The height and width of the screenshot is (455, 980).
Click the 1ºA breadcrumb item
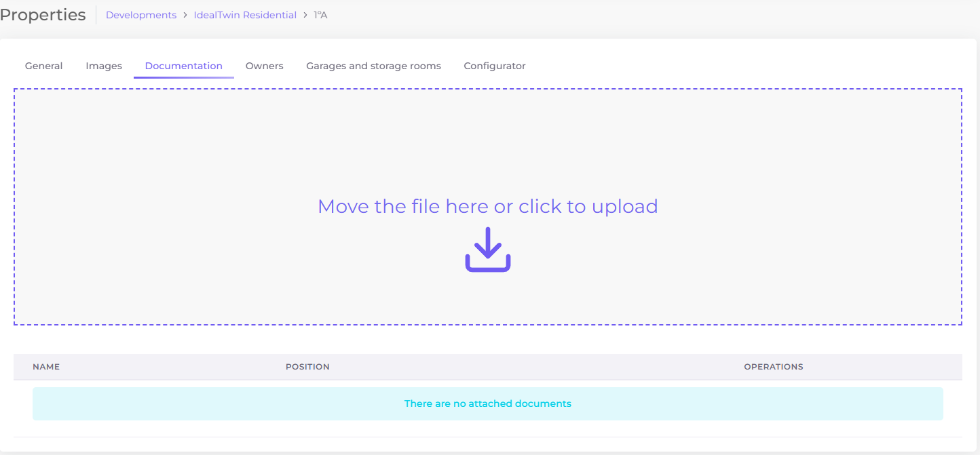coord(320,15)
